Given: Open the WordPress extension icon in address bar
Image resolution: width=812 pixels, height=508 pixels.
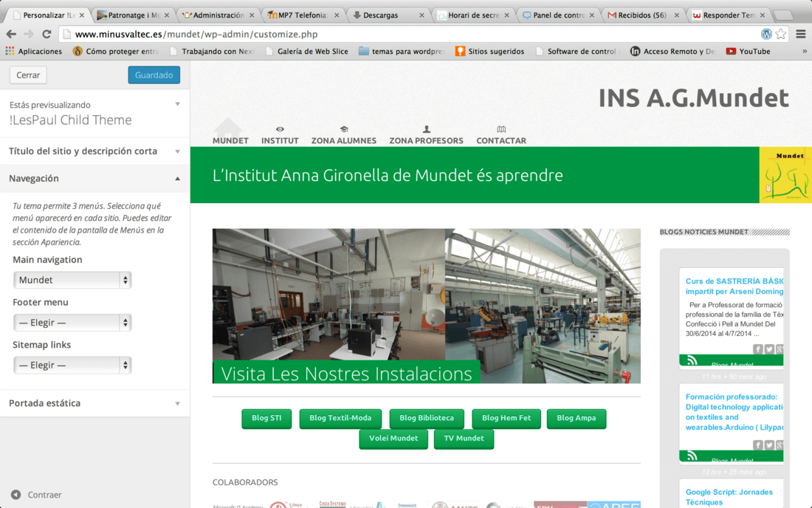Looking at the screenshot, I should [x=766, y=34].
